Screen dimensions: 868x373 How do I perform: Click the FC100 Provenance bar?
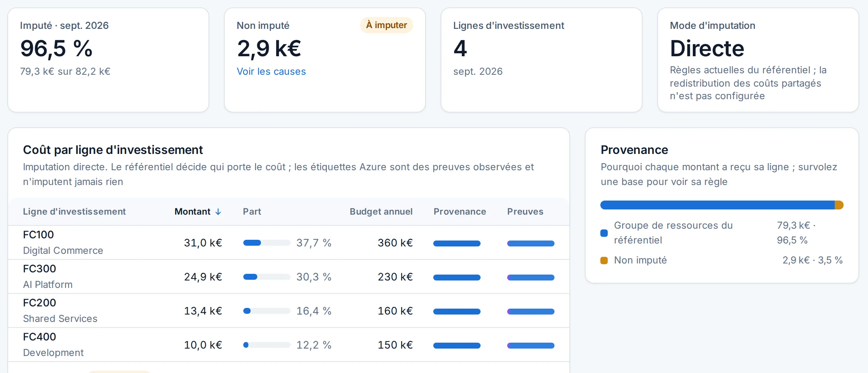(457, 243)
